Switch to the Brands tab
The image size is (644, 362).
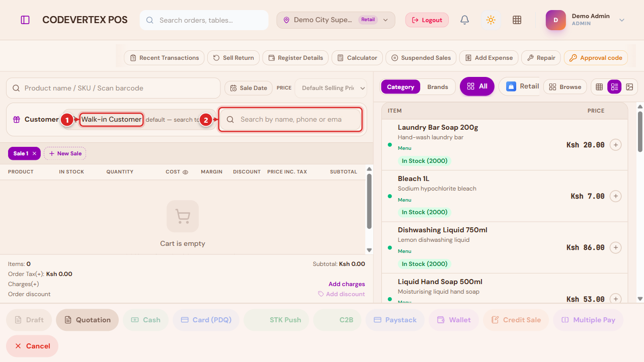point(438,87)
